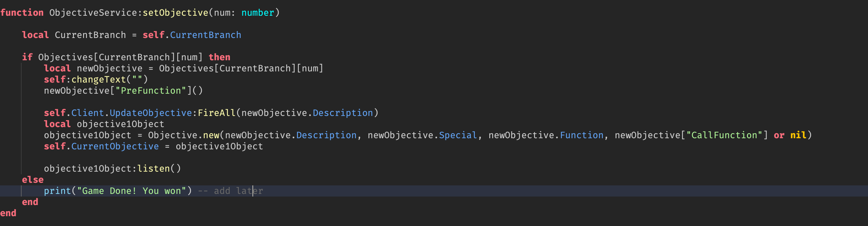The height and width of the screenshot is (226, 868).
Task: Click the setObjective function name
Action: tap(176, 13)
